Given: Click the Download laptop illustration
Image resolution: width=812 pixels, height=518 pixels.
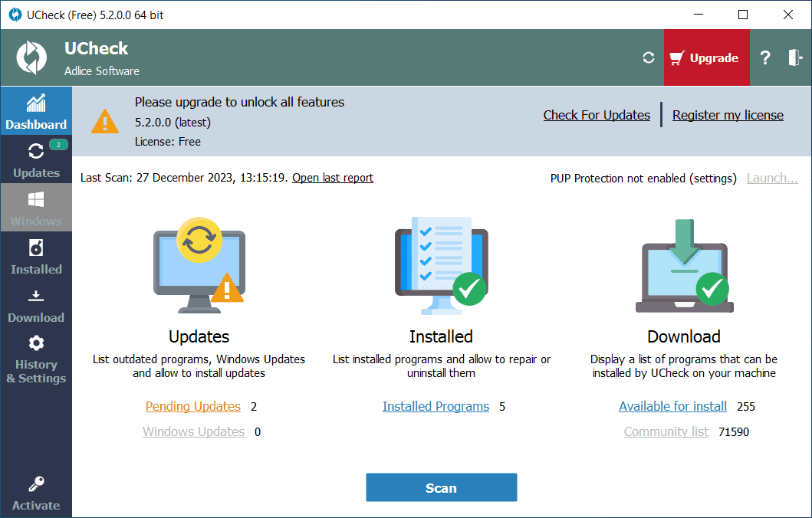Looking at the screenshot, I should point(684,265).
